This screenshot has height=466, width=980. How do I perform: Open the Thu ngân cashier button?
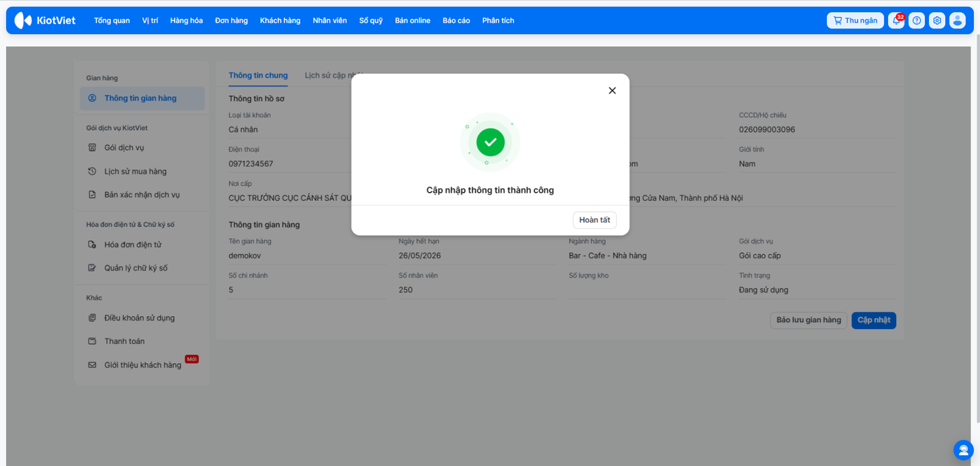pos(855,20)
